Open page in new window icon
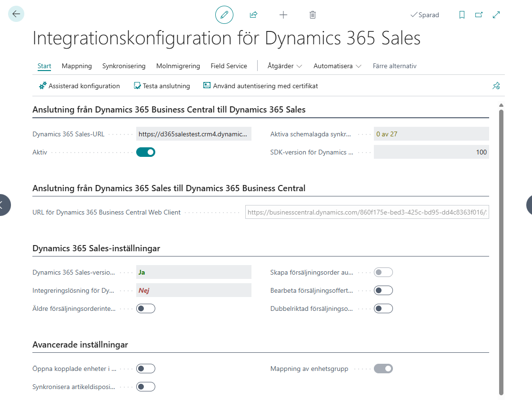Screen dimensions: 532x400 479,15
